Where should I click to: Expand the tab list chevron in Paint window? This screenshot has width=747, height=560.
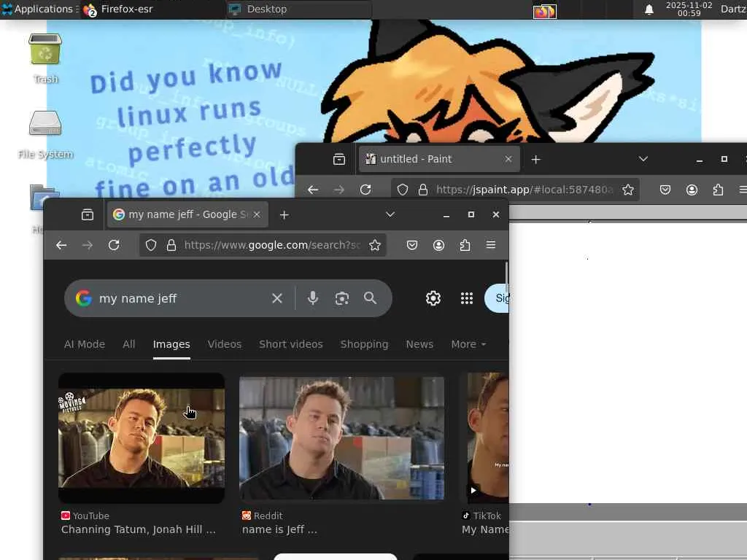pyautogui.click(x=643, y=159)
